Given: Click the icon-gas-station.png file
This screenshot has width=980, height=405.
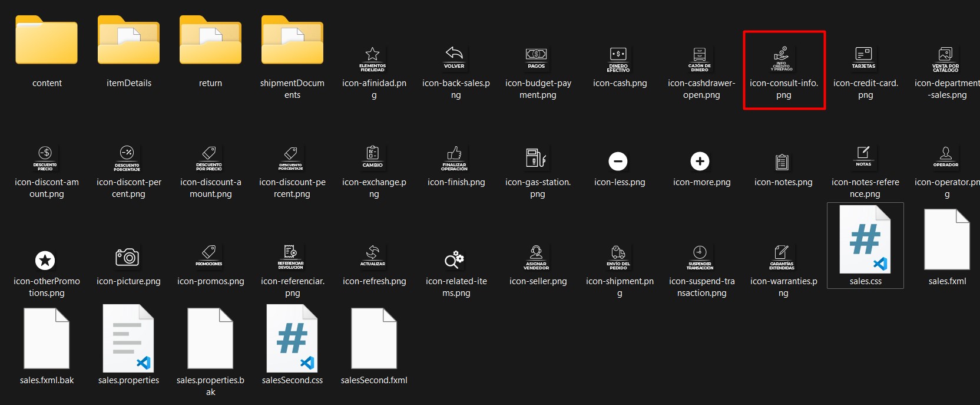Looking at the screenshot, I should click(x=537, y=158).
